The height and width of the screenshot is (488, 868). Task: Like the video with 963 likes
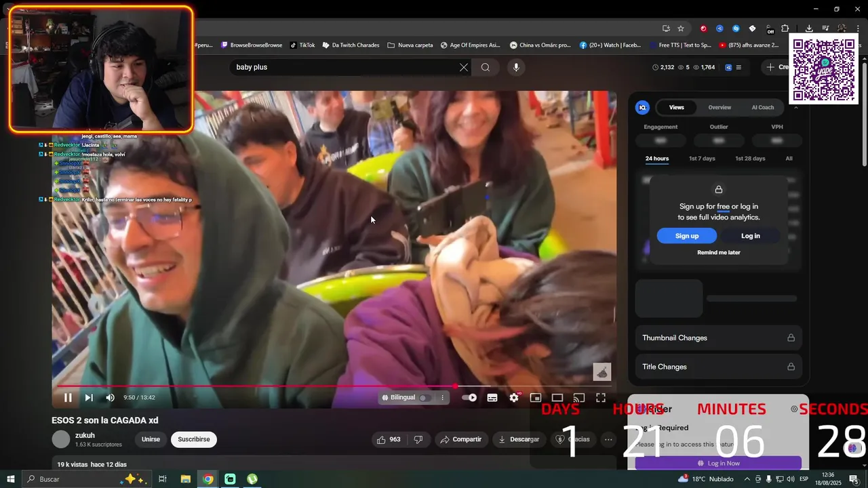[389, 439]
